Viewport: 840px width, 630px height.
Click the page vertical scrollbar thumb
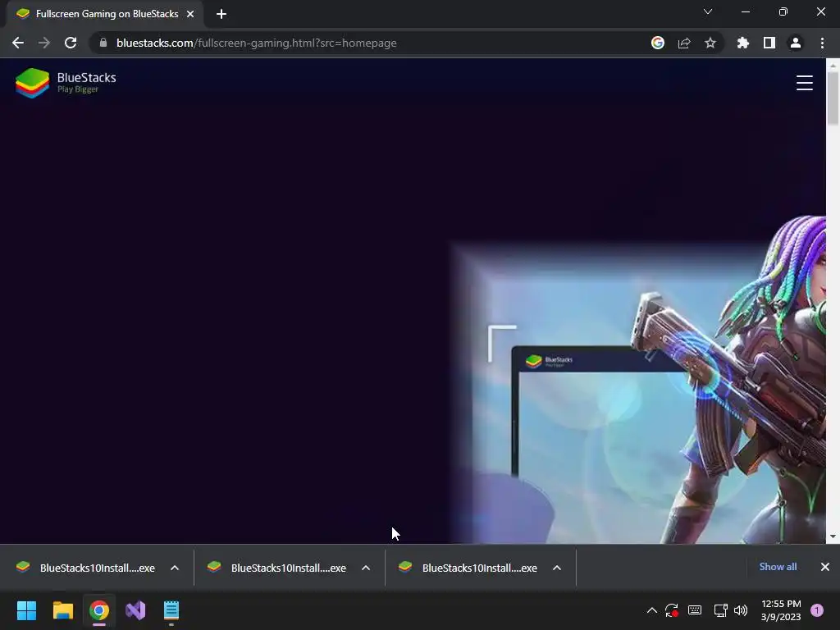[833, 98]
